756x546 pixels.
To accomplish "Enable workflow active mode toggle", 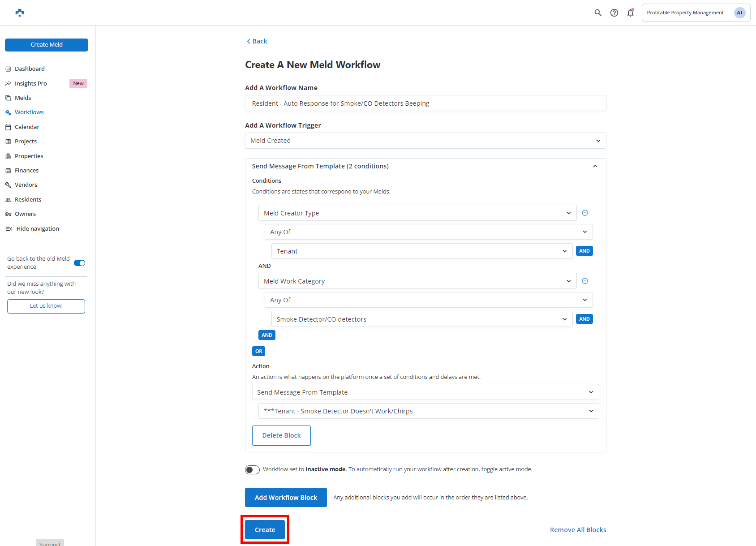I will [252, 469].
